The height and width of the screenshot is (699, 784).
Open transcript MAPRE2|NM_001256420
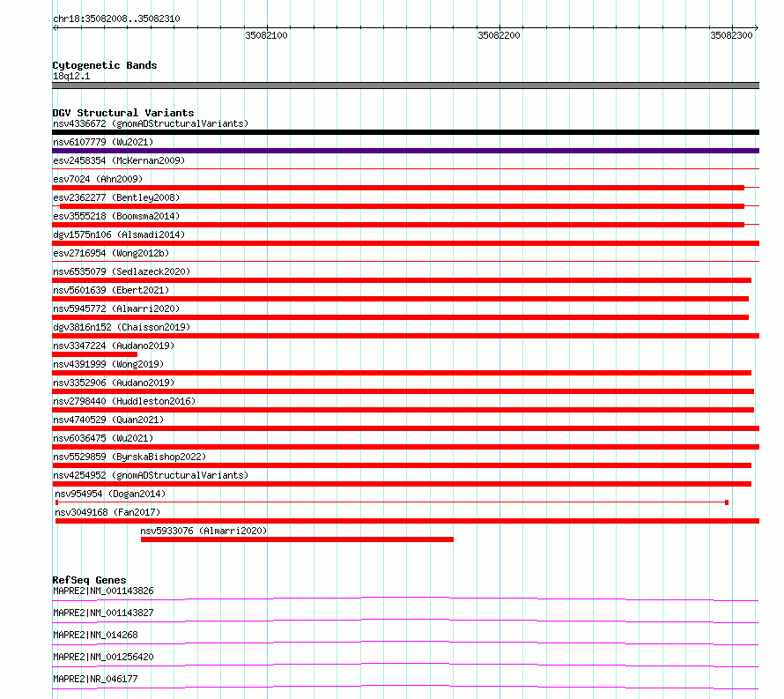[103, 657]
